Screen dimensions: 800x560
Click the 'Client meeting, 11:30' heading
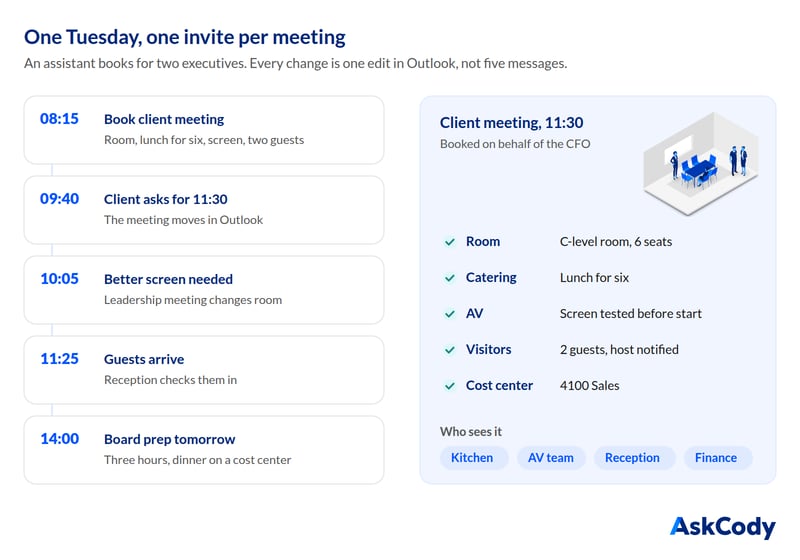pyautogui.click(x=511, y=123)
